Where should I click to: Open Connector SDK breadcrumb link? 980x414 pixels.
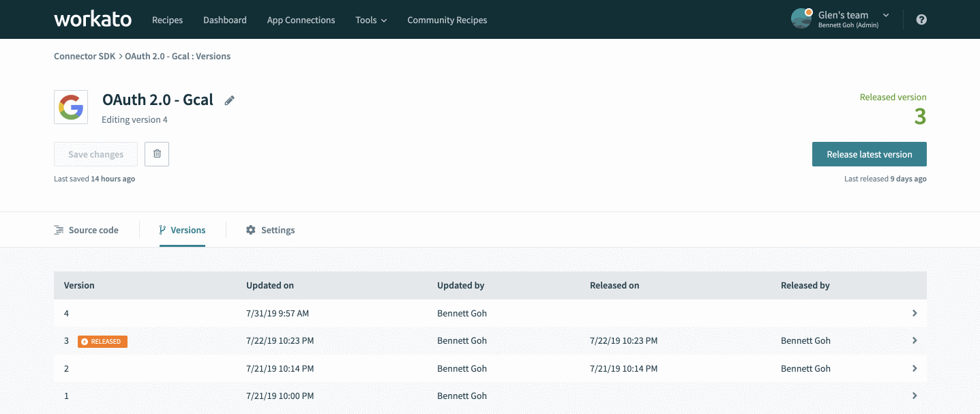click(85, 56)
